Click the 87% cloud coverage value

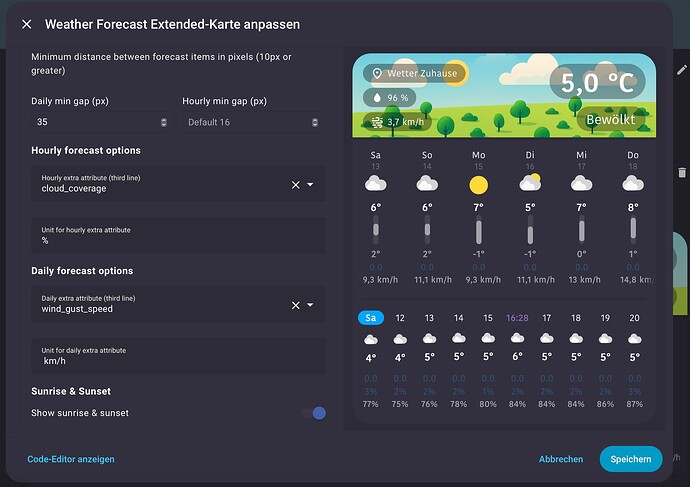pos(635,404)
